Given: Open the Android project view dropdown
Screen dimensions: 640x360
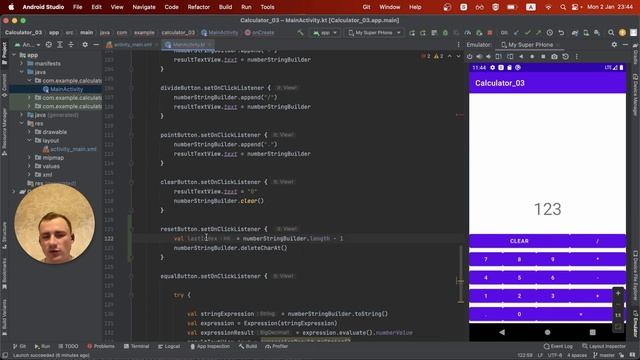Looking at the screenshot, I should point(27,44).
